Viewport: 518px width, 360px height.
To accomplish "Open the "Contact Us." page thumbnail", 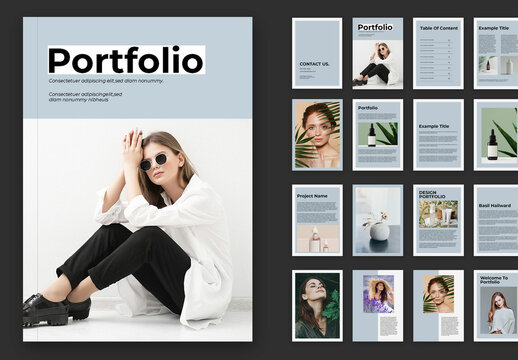I will pyautogui.click(x=317, y=53).
